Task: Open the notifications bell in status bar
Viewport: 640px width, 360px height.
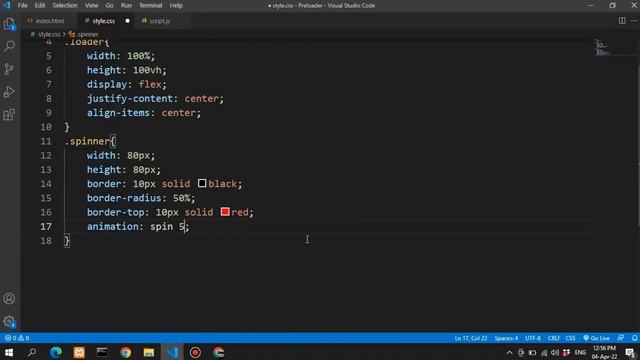Action: pyautogui.click(x=634, y=338)
